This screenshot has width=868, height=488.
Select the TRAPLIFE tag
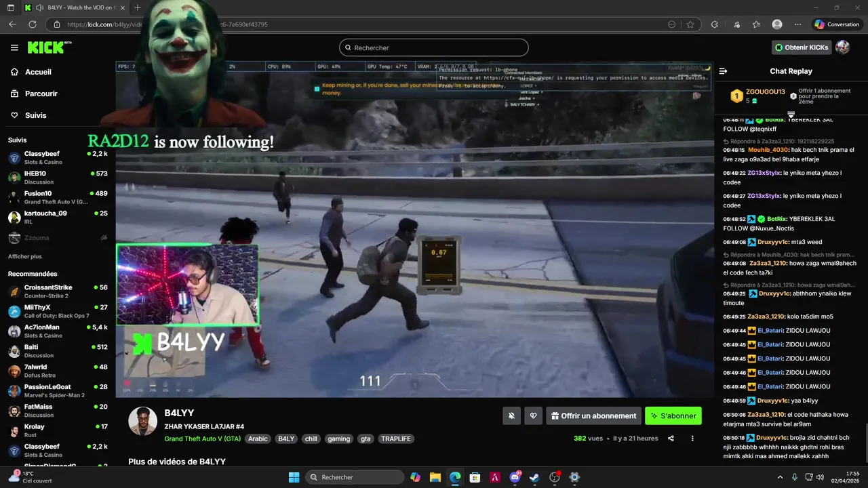tap(396, 439)
